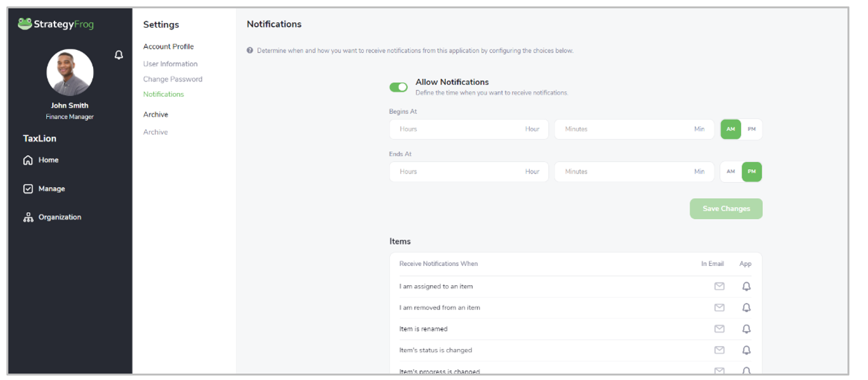This screenshot has width=868, height=380.
Task: Open Manage via the checkbox icon
Action: click(28, 189)
